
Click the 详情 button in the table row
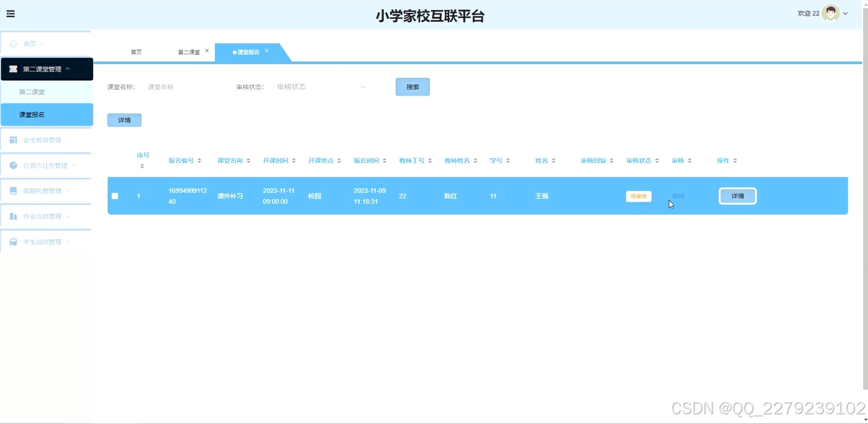point(737,196)
